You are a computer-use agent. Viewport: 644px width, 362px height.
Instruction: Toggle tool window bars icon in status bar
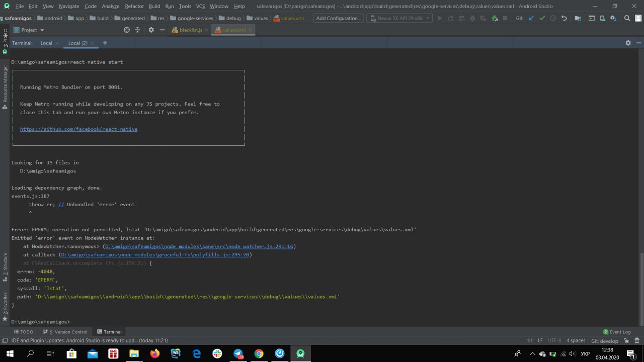coord(5,340)
